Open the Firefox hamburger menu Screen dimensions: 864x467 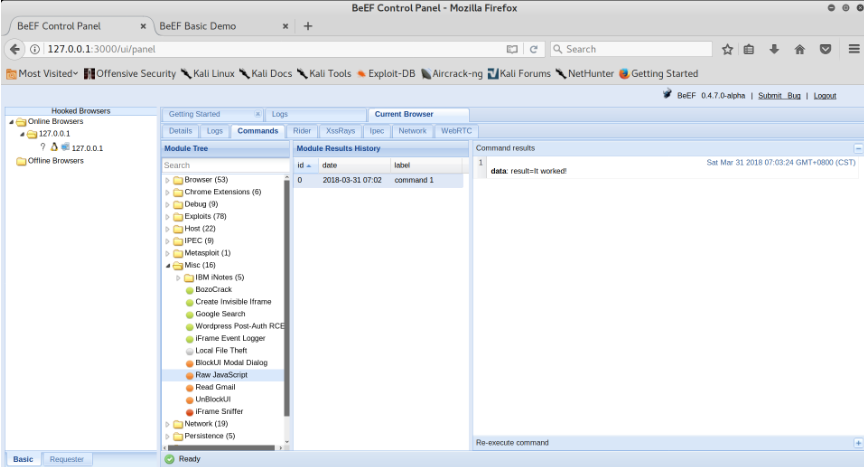pos(854,49)
